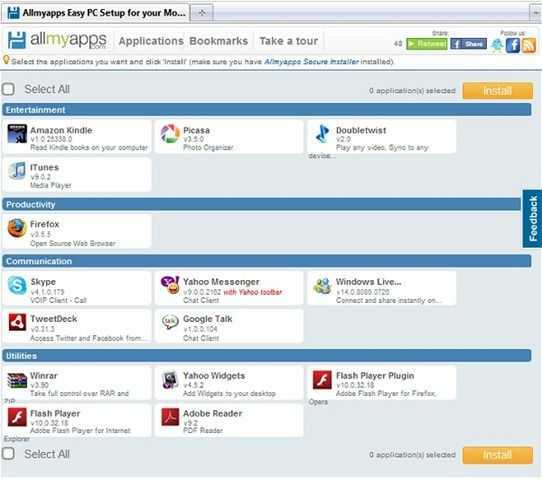
Task: Click the Facebook Share button
Action: tap(468, 44)
